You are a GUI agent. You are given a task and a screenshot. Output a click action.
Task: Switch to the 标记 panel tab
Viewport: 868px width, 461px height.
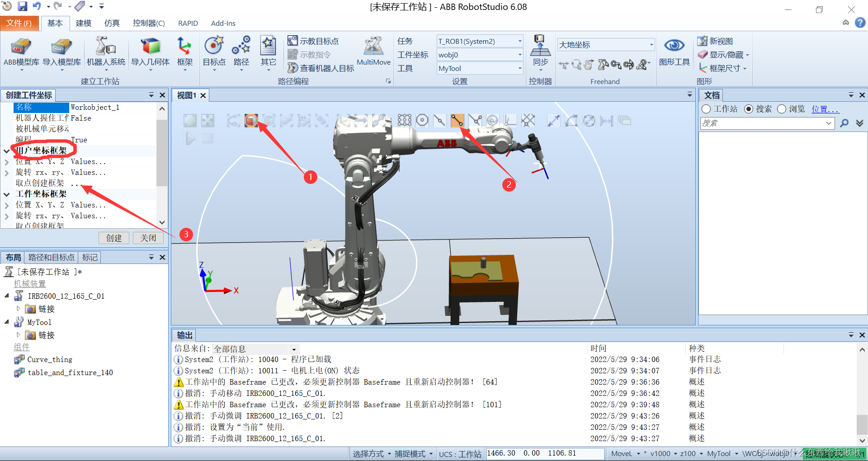pos(90,257)
